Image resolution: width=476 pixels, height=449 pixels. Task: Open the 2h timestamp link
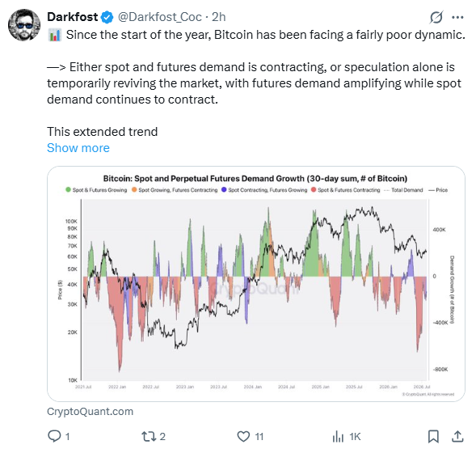[x=219, y=17]
